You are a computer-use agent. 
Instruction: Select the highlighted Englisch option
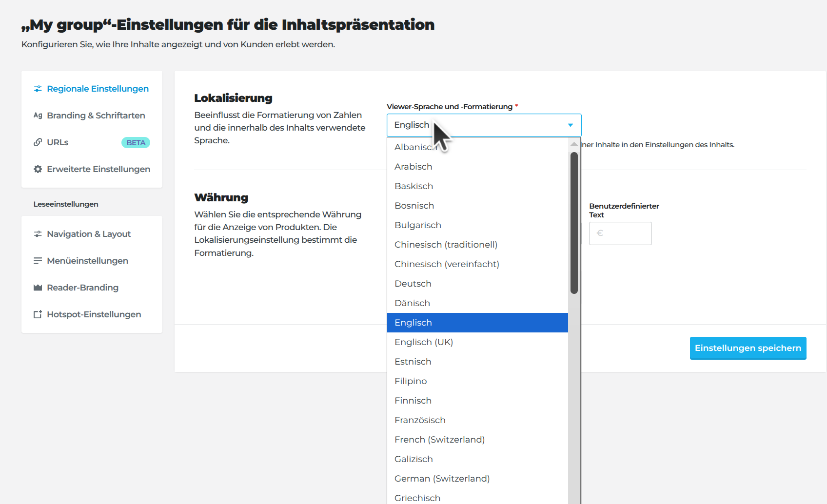477,323
